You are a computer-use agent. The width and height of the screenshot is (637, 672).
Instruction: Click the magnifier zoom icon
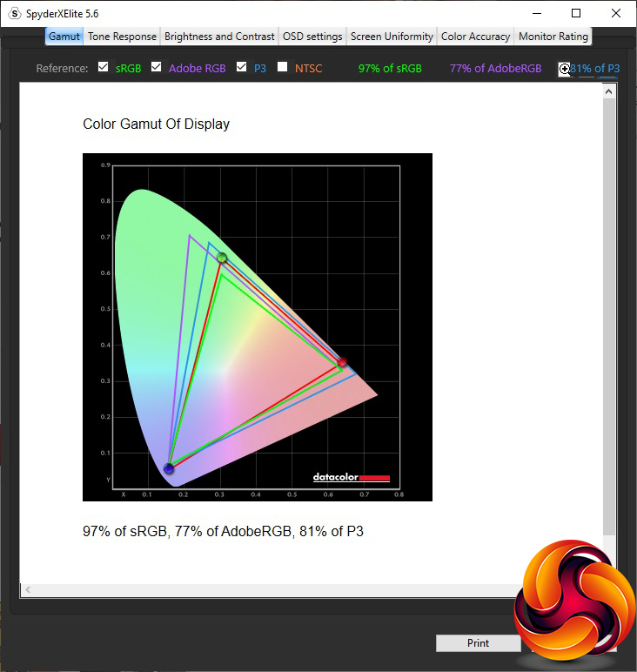point(564,69)
